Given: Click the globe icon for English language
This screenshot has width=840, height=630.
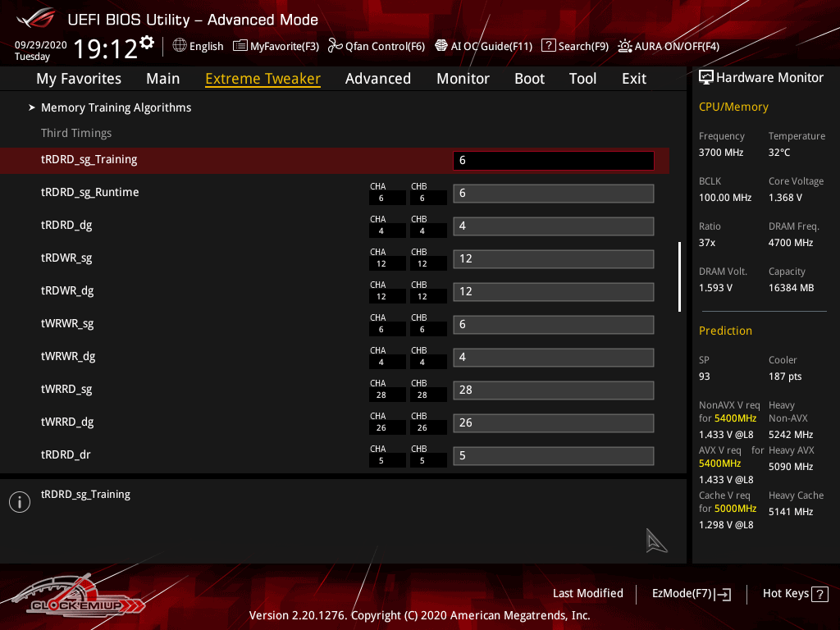Looking at the screenshot, I should tap(180, 46).
